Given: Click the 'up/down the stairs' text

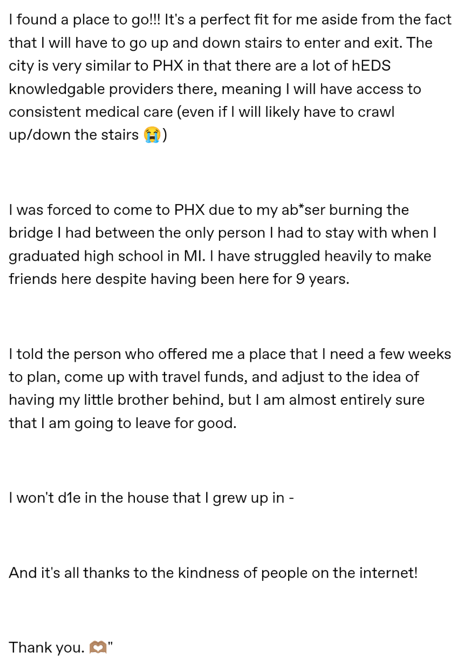Looking at the screenshot, I should (x=74, y=135).
